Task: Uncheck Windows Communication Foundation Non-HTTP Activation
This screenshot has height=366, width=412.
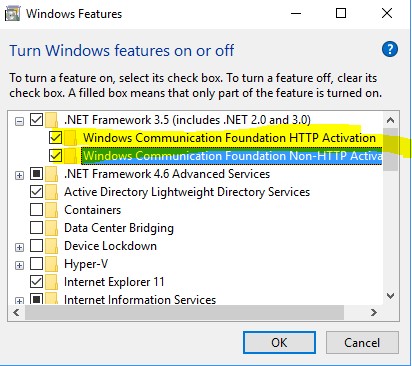Action: 55,156
